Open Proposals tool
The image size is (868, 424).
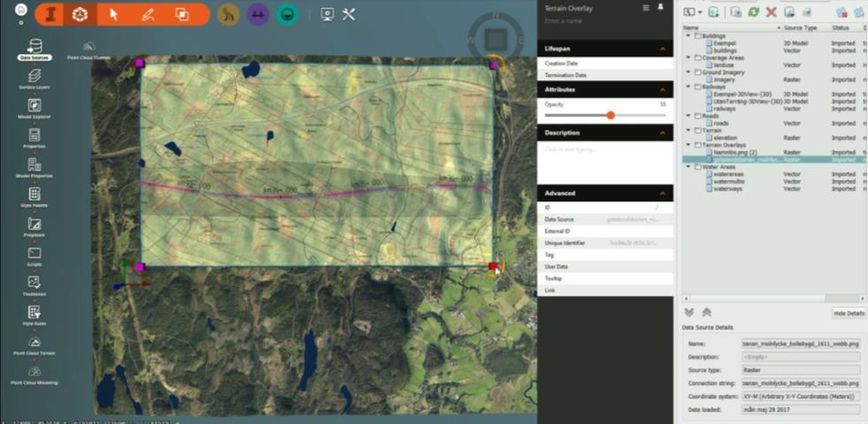[34, 227]
